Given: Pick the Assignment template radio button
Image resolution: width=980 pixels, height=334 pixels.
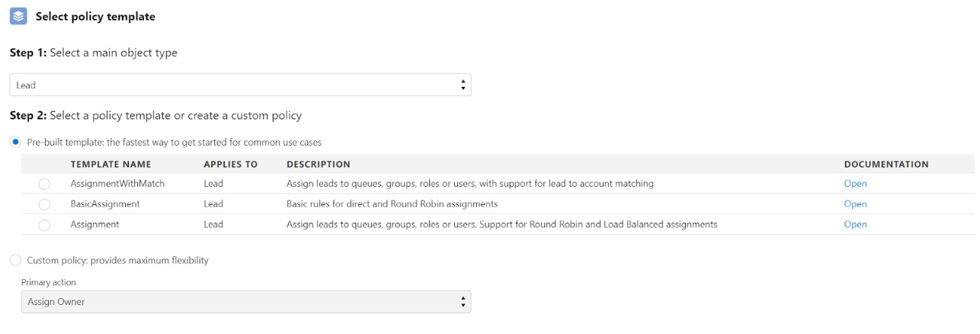Looking at the screenshot, I should [44, 225].
